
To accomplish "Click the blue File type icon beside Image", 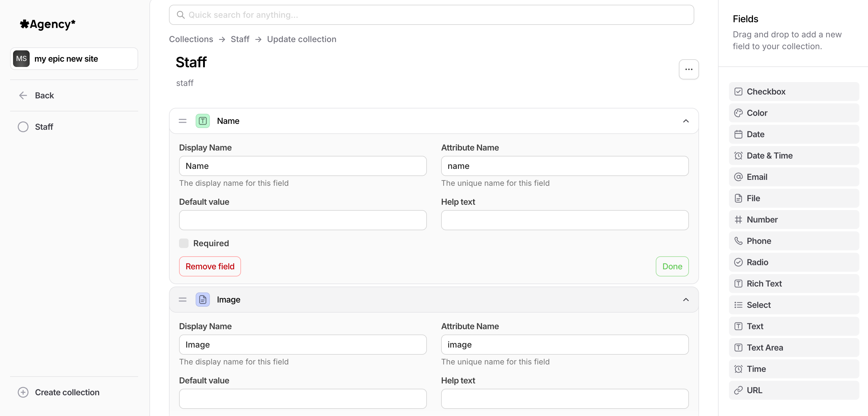I will click(202, 300).
